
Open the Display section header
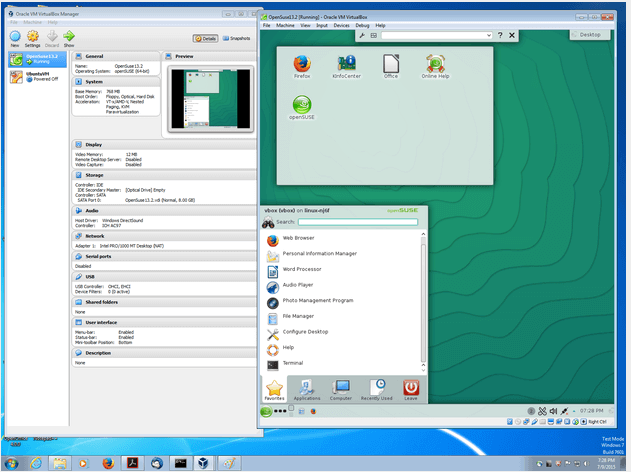(x=164, y=144)
